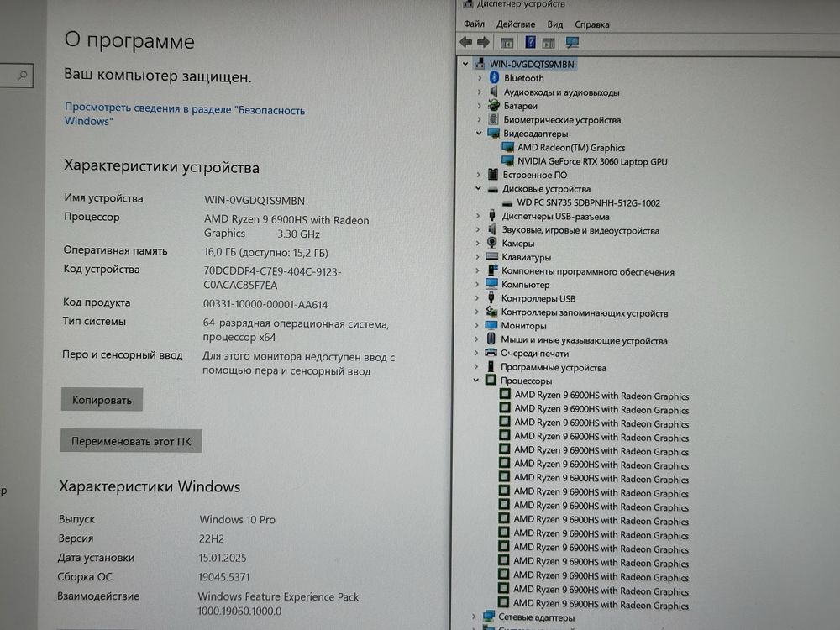
Task: Click the Мыши и иные указывающие устройства icon
Action: click(491, 339)
